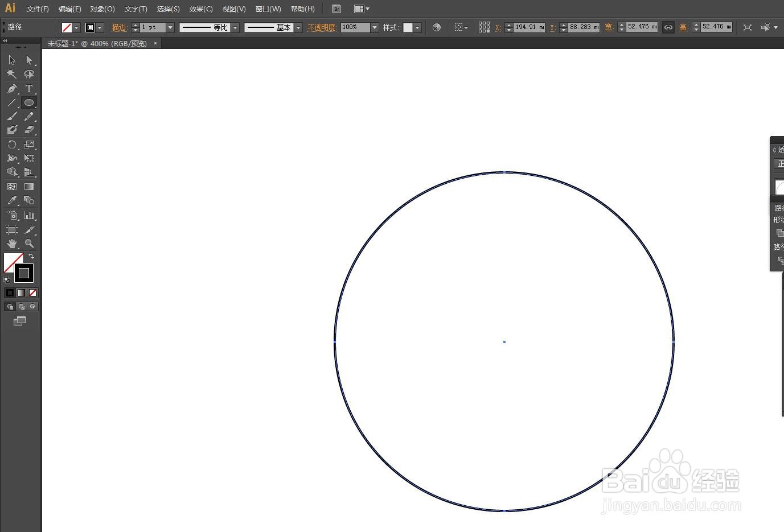Screen dimensions: 784x532
Task: Open the graphic style 样式 dropdown
Action: (x=417, y=27)
